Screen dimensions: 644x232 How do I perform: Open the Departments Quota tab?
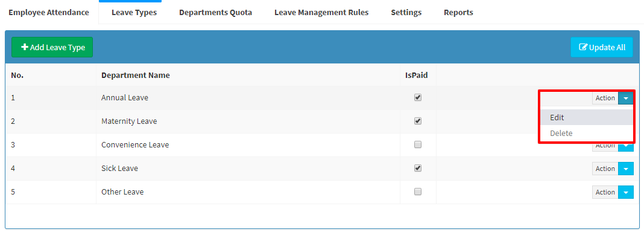(216, 13)
